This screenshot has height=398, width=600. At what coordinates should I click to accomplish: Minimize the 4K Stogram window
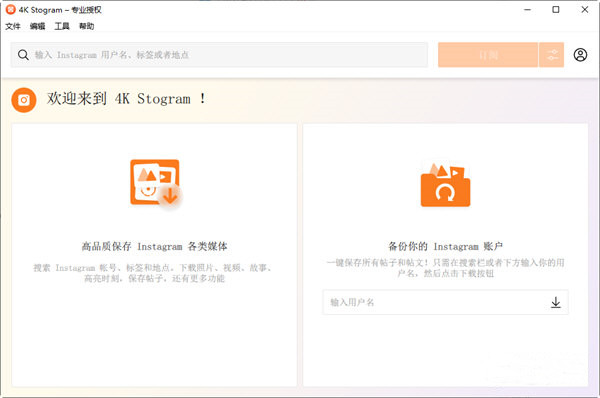(x=527, y=10)
